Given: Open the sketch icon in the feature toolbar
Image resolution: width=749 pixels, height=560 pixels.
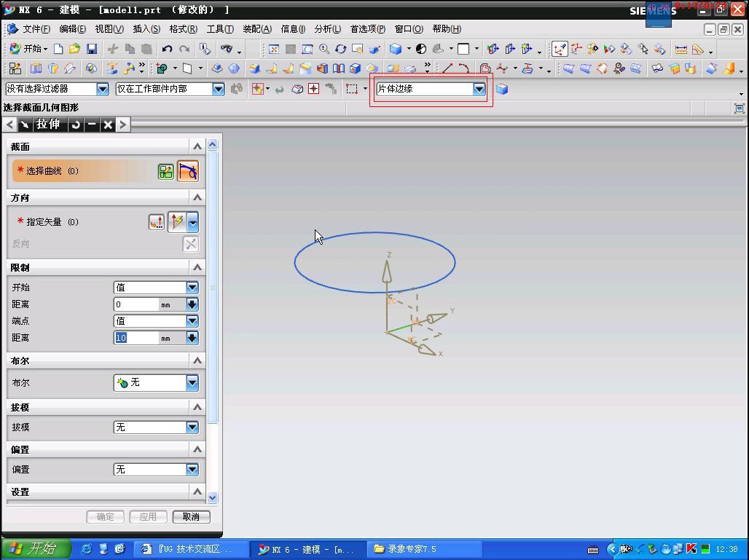Looking at the screenshot, I should [15, 68].
